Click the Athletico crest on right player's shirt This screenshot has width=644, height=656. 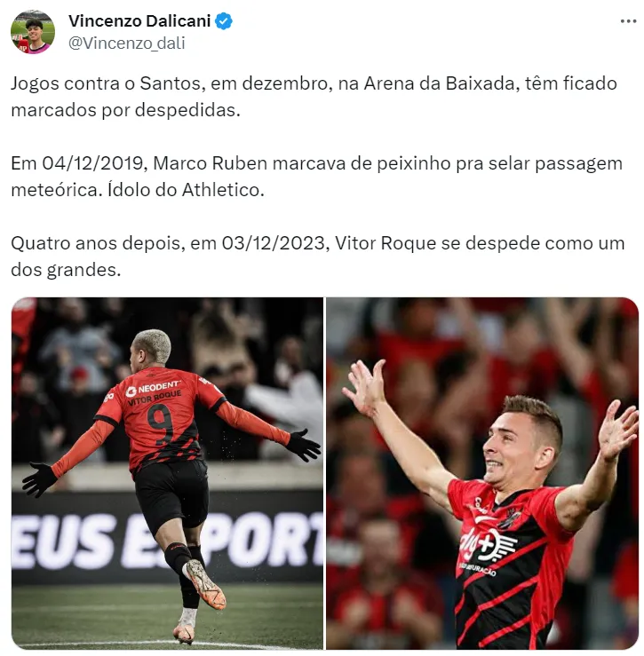point(510,518)
